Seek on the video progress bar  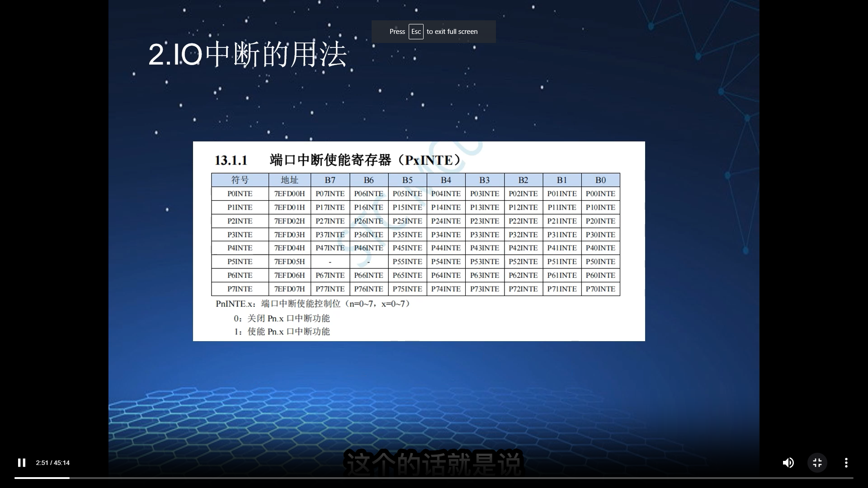pyautogui.click(x=434, y=478)
